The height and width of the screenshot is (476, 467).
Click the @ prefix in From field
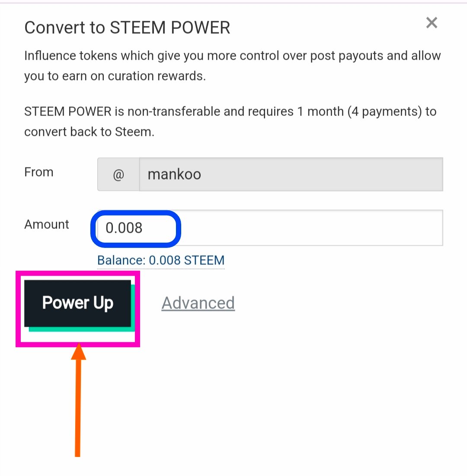(118, 174)
